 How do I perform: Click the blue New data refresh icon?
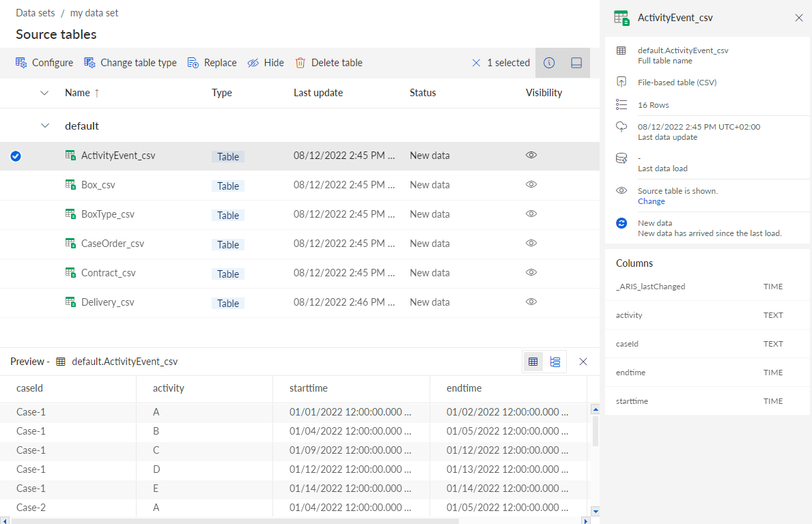(621, 223)
